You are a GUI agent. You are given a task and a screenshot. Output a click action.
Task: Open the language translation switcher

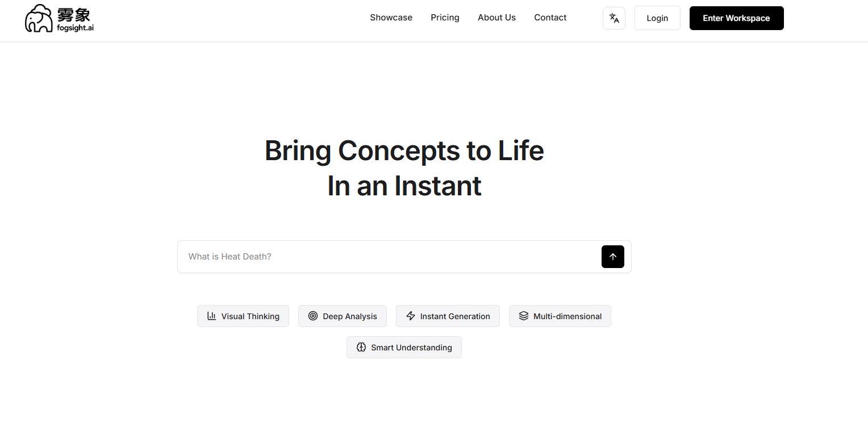[614, 18]
